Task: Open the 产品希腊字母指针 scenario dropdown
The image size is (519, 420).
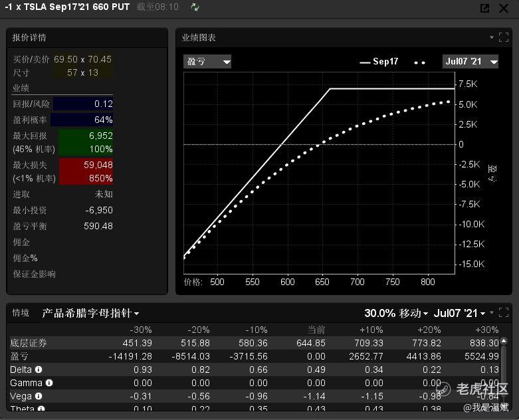Action: pyautogui.click(x=90, y=313)
